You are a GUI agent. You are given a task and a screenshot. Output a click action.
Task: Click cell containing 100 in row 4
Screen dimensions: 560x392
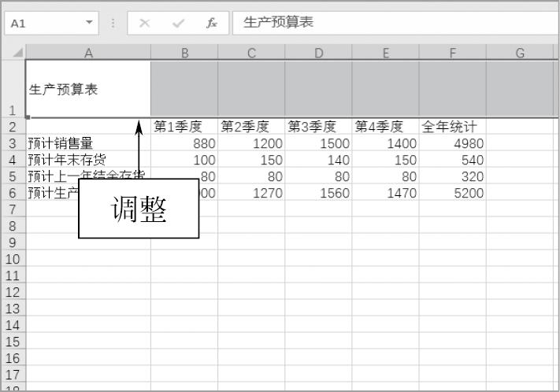tap(184, 160)
